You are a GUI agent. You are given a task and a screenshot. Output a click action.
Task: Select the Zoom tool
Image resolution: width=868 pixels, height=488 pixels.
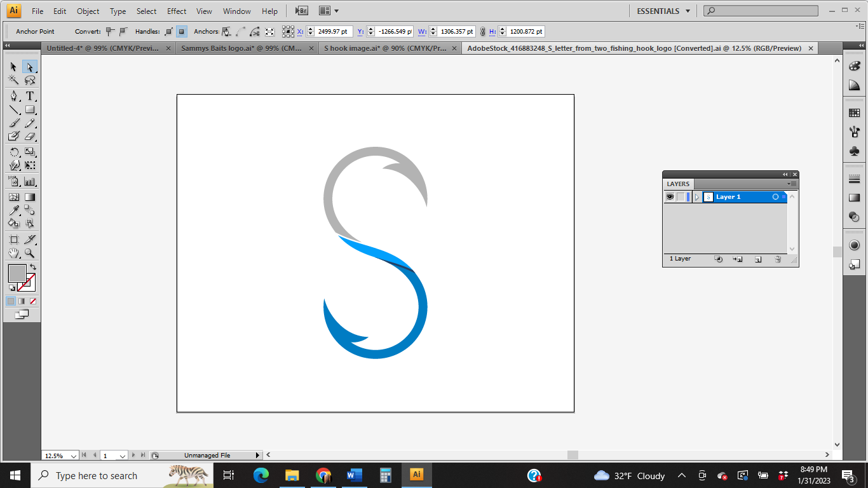point(29,252)
